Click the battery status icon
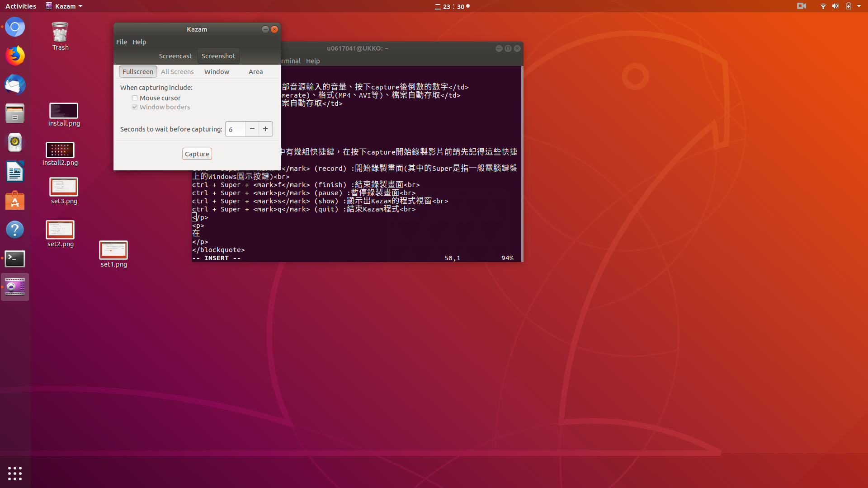The height and width of the screenshot is (488, 868). point(848,6)
